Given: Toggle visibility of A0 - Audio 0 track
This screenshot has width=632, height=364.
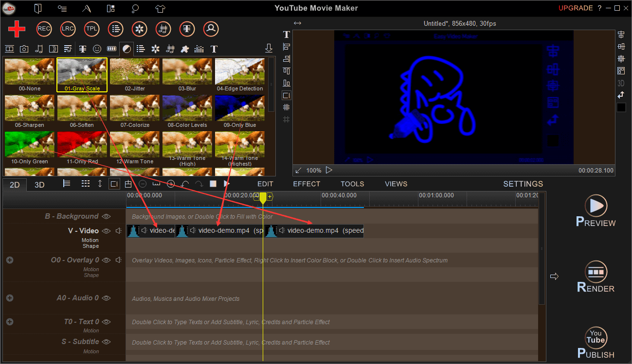Looking at the screenshot, I should click(106, 298).
